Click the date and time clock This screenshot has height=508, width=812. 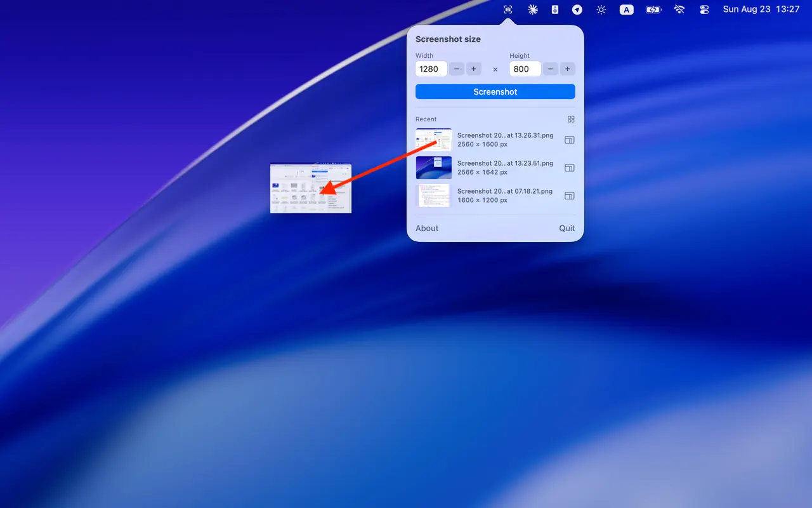761,10
